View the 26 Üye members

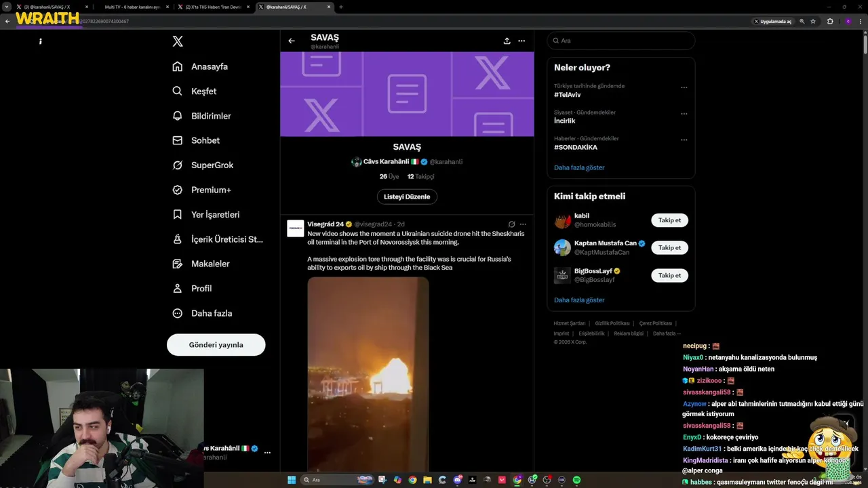click(389, 176)
